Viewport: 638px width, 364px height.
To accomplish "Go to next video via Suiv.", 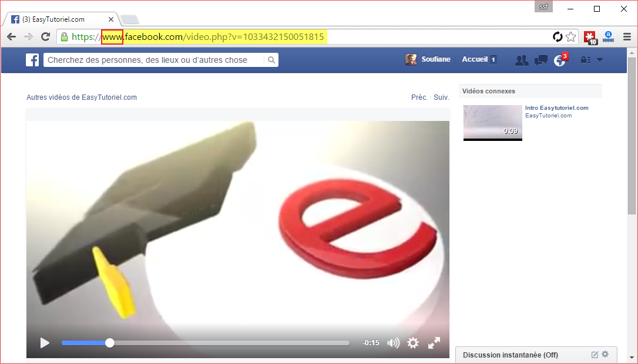I will click(441, 97).
